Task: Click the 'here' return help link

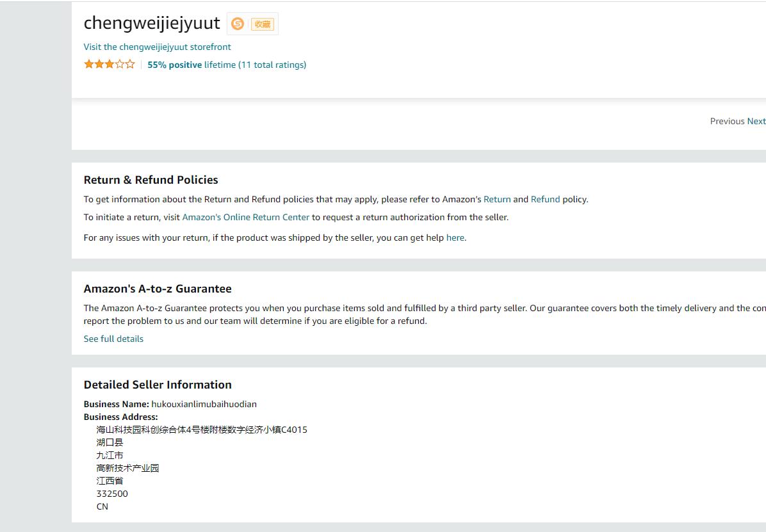Action: pyautogui.click(x=455, y=238)
